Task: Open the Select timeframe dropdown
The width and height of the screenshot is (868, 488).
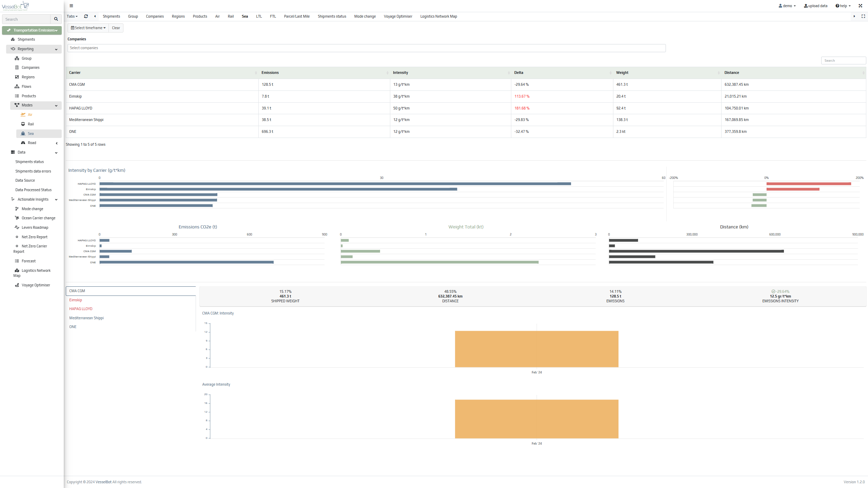Action: (88, 28)
